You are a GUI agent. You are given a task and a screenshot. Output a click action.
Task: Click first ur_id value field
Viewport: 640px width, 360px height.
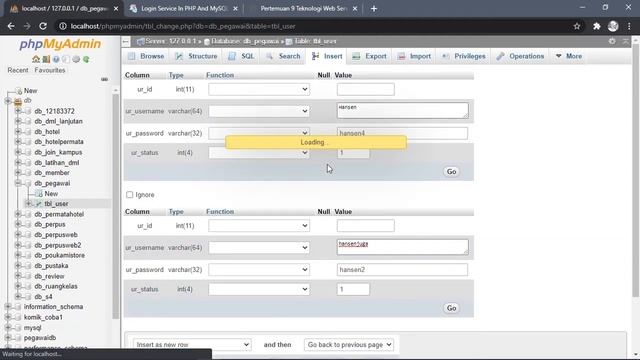pos(366,89)
